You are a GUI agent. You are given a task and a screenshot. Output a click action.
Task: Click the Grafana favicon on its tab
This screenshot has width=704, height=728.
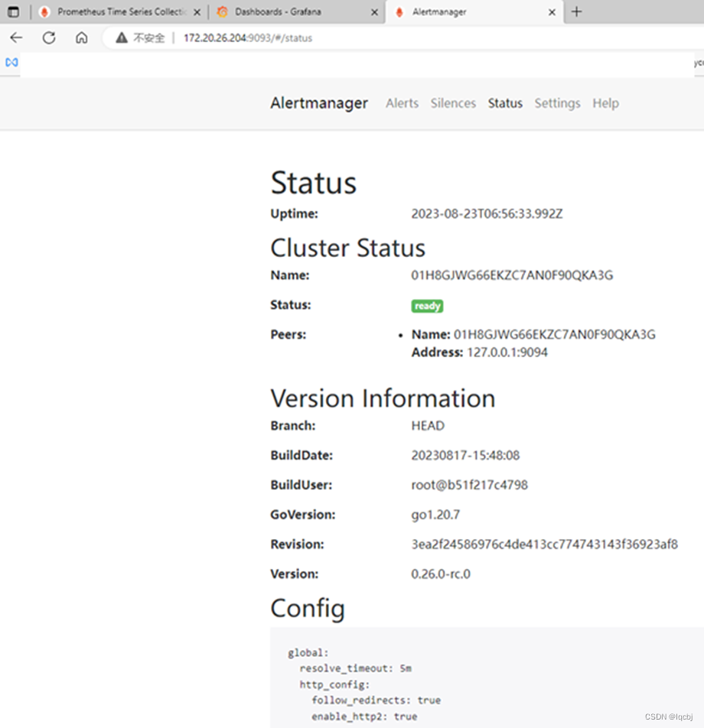pos(222,11)
